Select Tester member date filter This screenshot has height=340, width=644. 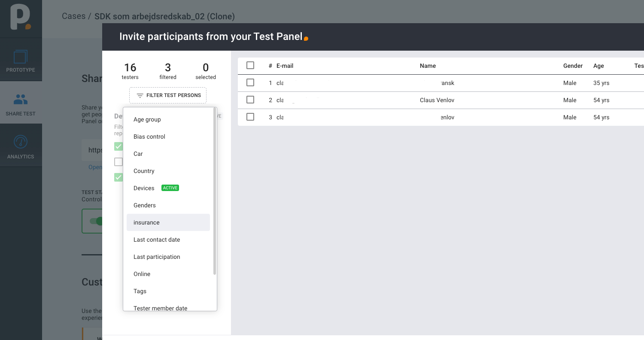168,307
